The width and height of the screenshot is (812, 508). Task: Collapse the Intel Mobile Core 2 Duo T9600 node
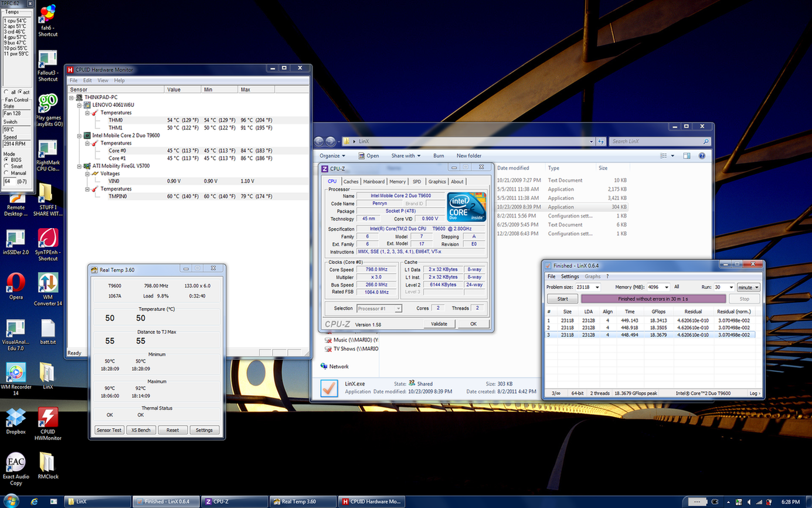pyautogui.click(x=80, y=136)
